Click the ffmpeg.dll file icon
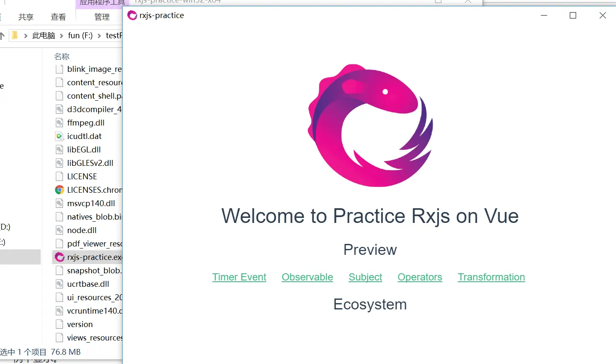 pos(60,123)
